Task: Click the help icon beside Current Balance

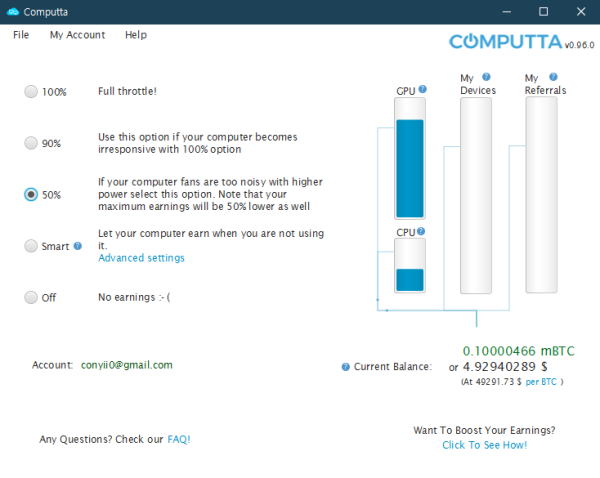Action: pyautogui.click(x=346, y=367)
